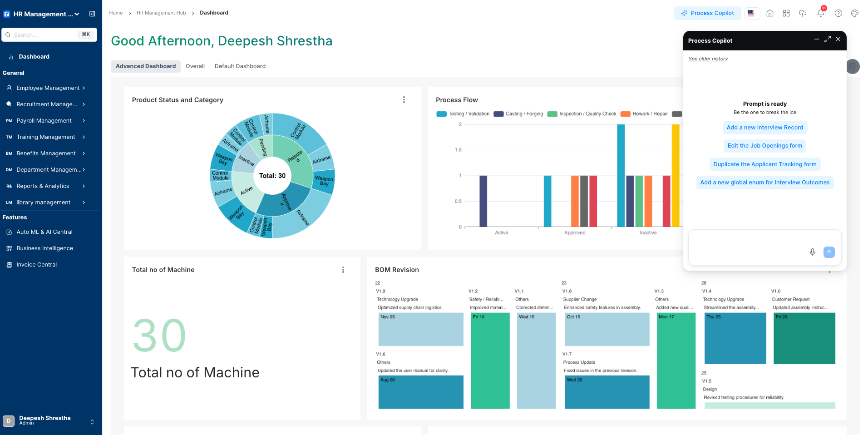Select the Default Dashboard tab
Screen dimensions: 868x435
pyautogui.click(x=240, y=66)
